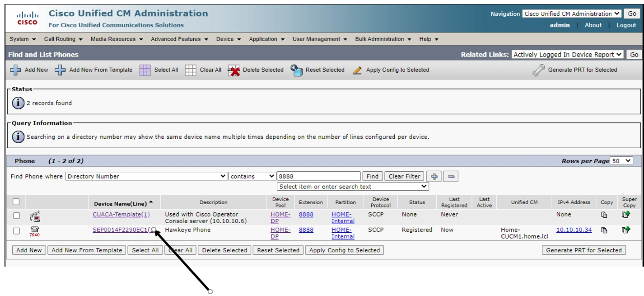The width and height of the screenshot is (644, 296).
Task: Click the Find button
Action: [x=373, y=176]
